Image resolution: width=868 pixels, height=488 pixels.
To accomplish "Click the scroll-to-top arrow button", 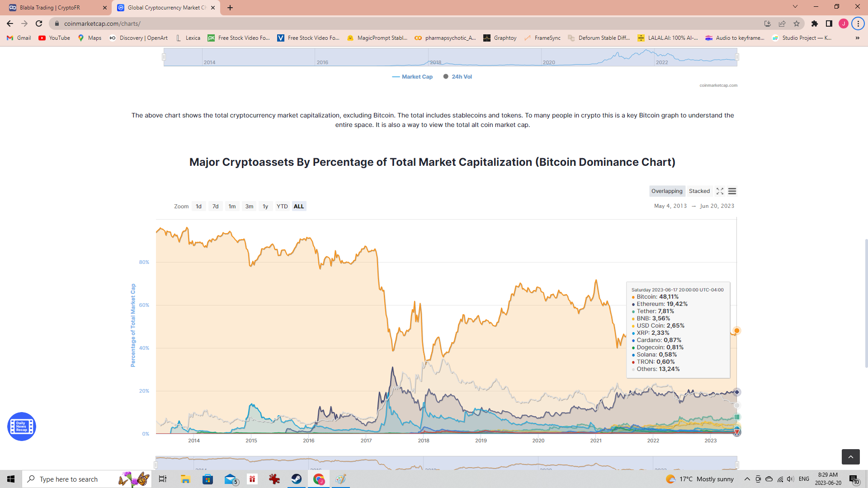I will pyautogui.click(x=850, y=457).
